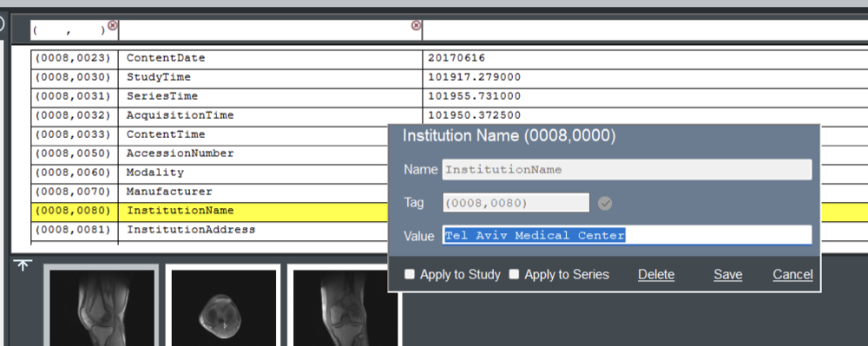Click the Delete link in dialog
Screen dimensions: 868x346
coord(656,275)
